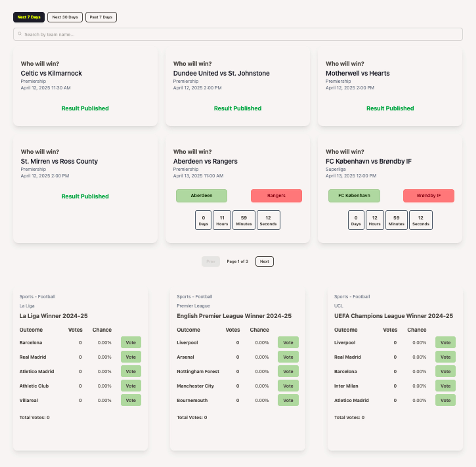Click the 12 Hours countdown box for København match

coord(375,220)
